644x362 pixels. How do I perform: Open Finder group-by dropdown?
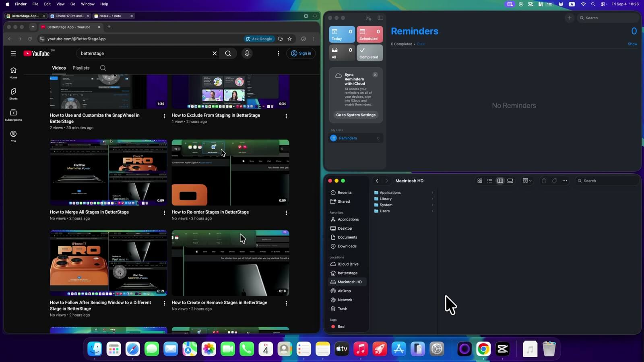[x=527, y=181]
